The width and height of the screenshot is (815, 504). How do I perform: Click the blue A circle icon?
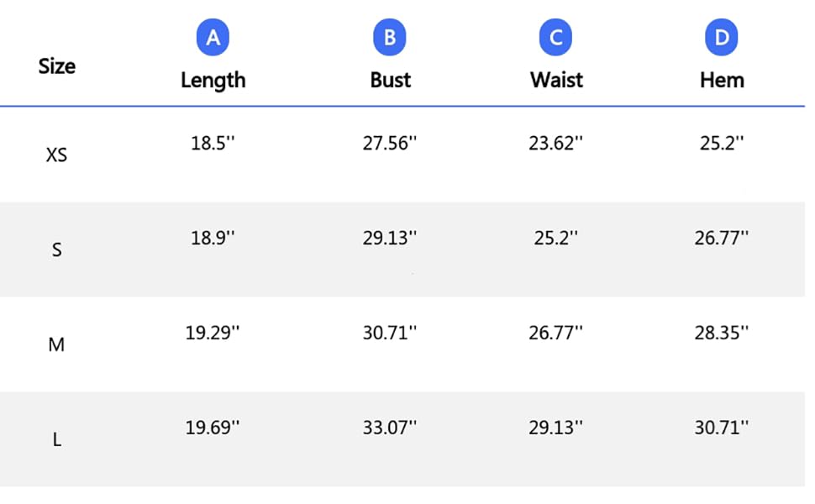[213, 38]
